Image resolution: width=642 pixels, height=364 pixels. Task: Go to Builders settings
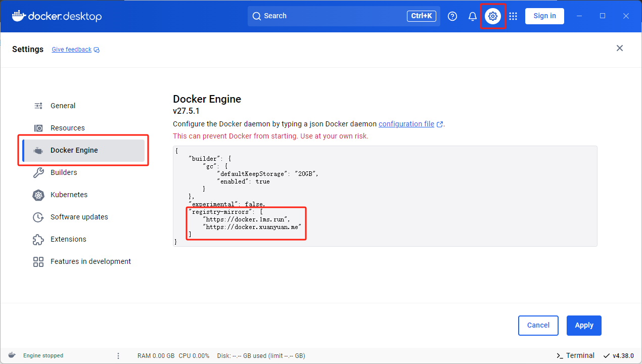click(x=64, y=172)
